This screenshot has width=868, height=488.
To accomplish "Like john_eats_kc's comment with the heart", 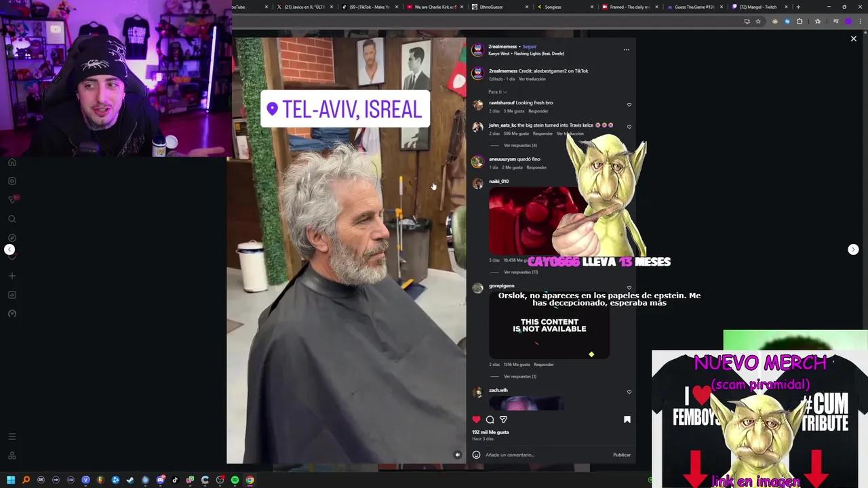I will pos(629,127).
